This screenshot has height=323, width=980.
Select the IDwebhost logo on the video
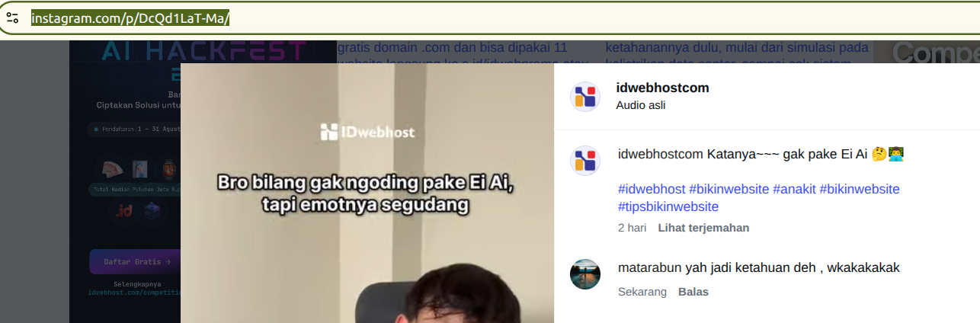coord(367,132)
